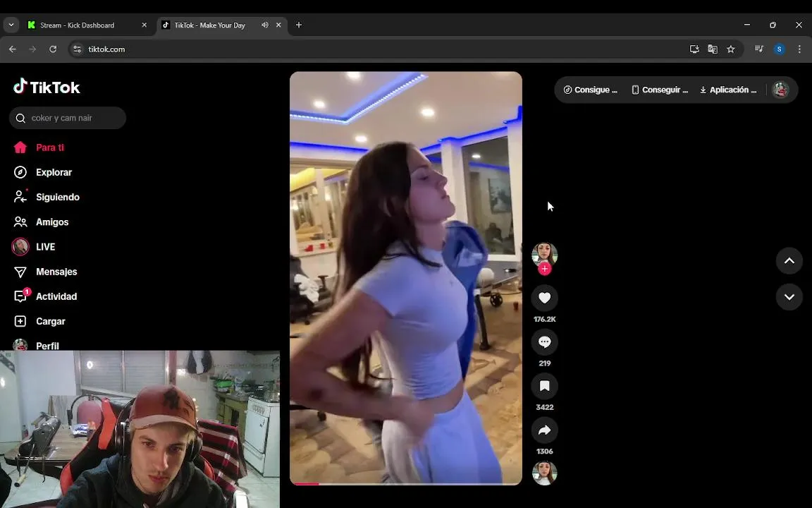Click the Conseguir app button

tap(660, 90)
